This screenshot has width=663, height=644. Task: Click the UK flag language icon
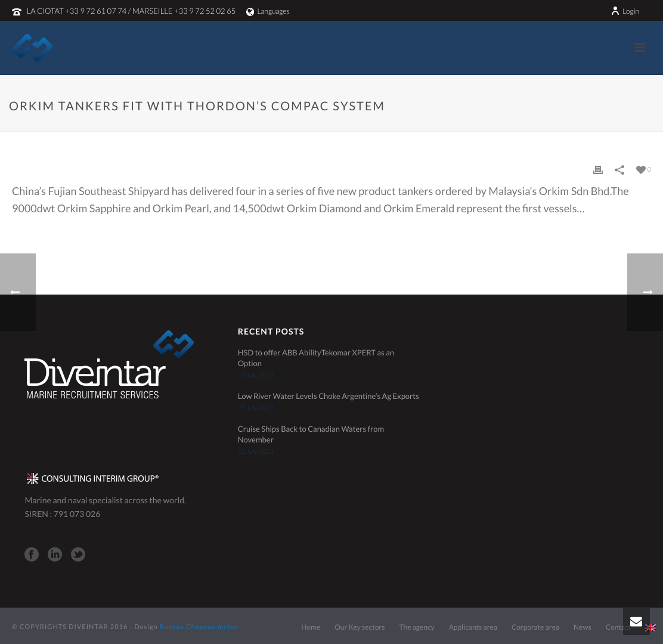click(650, 628)
